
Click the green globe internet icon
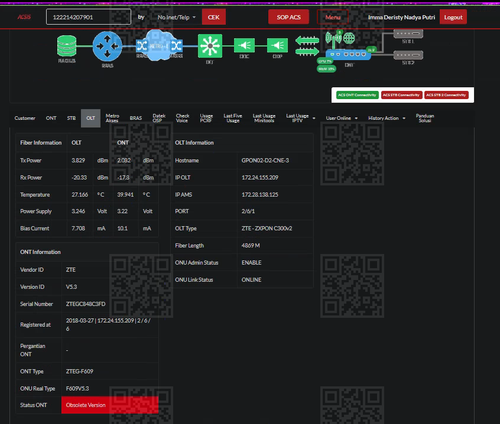[x=349, y=38]
